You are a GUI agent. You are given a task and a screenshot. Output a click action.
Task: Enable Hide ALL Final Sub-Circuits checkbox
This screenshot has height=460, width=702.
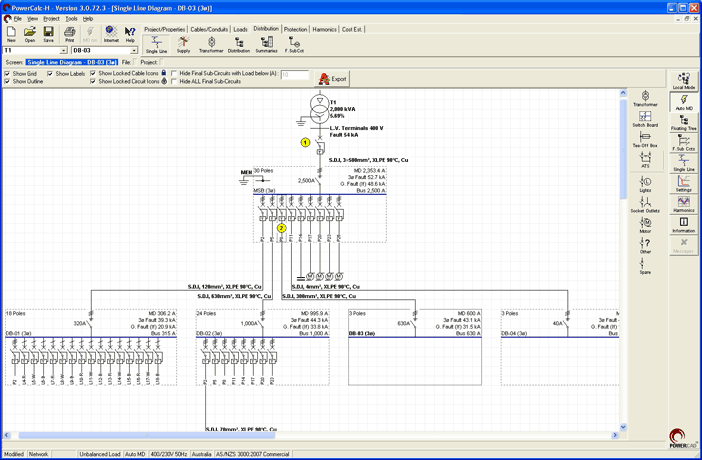[174, 82]
